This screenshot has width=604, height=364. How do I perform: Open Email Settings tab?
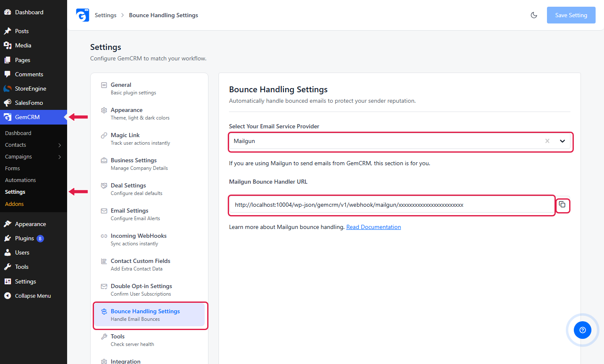(149, 214)
